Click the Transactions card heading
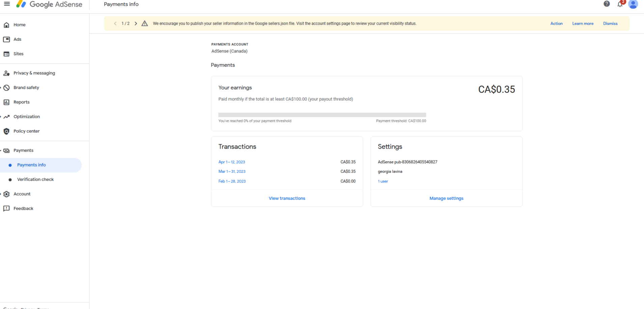Viewport: 644px width, 309px height. 237,147
